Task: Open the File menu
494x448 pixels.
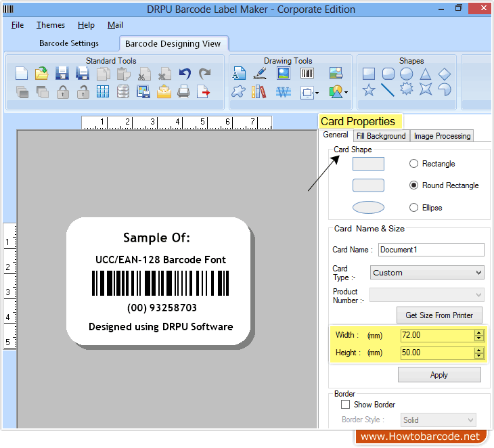Action: tap(18, 25)
